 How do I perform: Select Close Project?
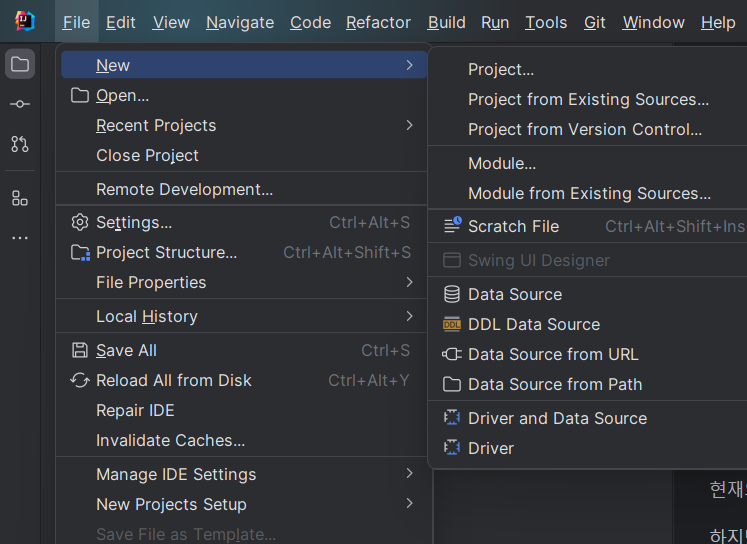click(147, 155)
